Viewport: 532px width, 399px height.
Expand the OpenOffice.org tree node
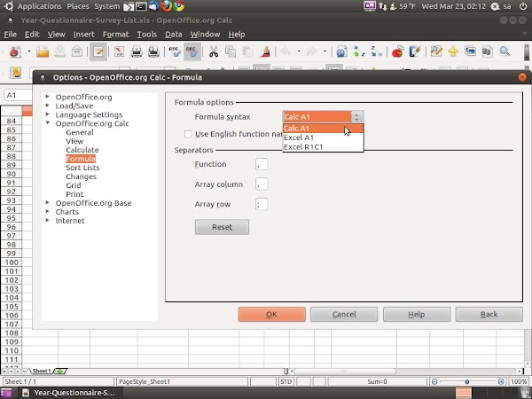[48, 97]
